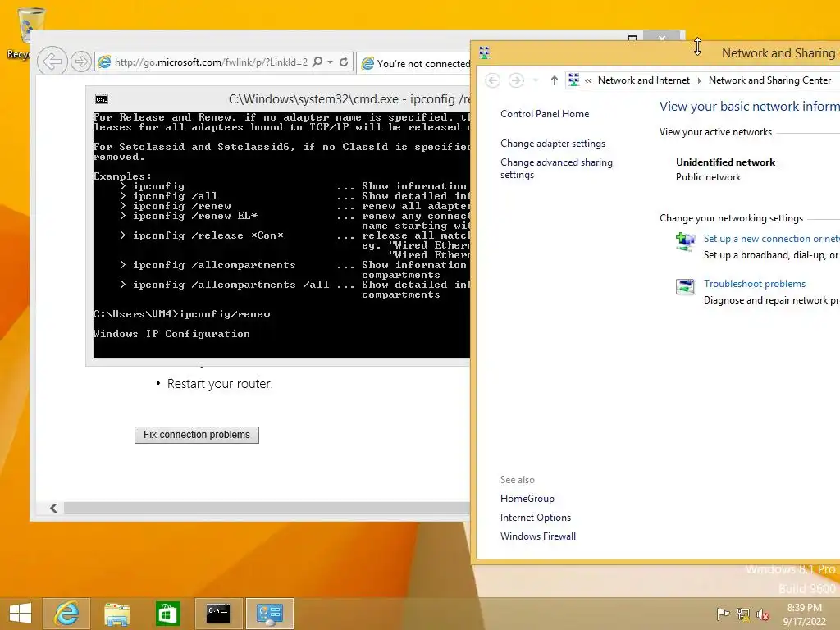
Task: Click the Network and Sharing Center window icon
Action: tap(484, 52)
